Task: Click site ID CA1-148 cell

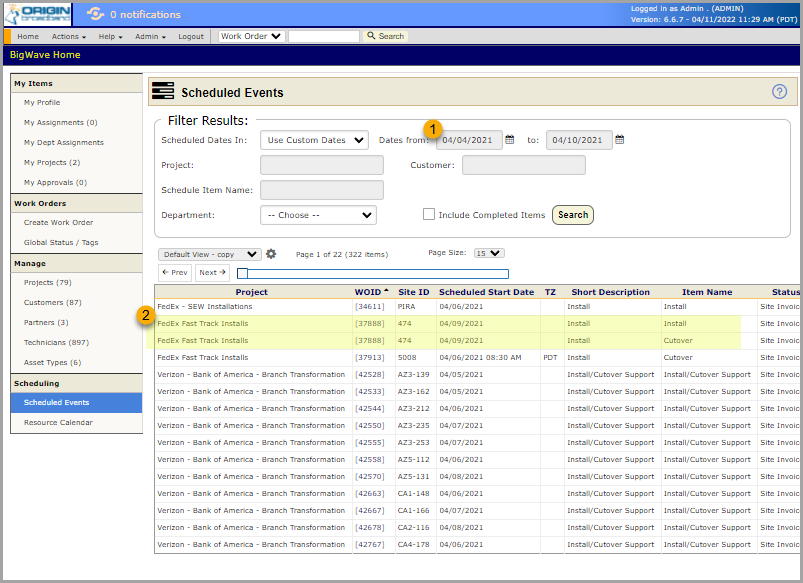Action: 414,493
